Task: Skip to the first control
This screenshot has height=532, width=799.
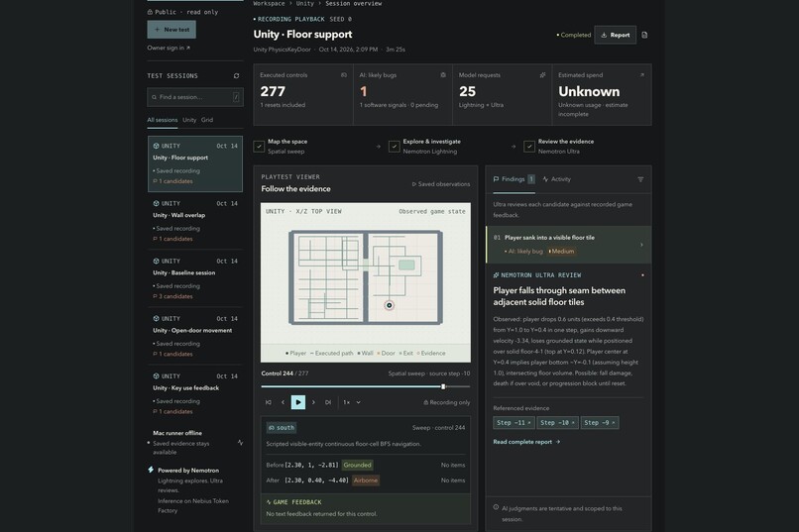Action: pyautogui.click(x=269, y=402)
